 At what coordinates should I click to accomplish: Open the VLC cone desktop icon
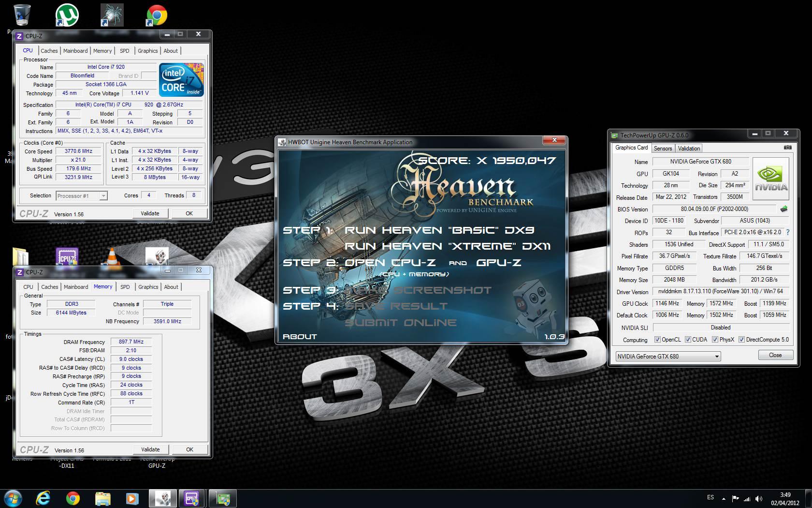pyautogui.click(x=112, y=257)
